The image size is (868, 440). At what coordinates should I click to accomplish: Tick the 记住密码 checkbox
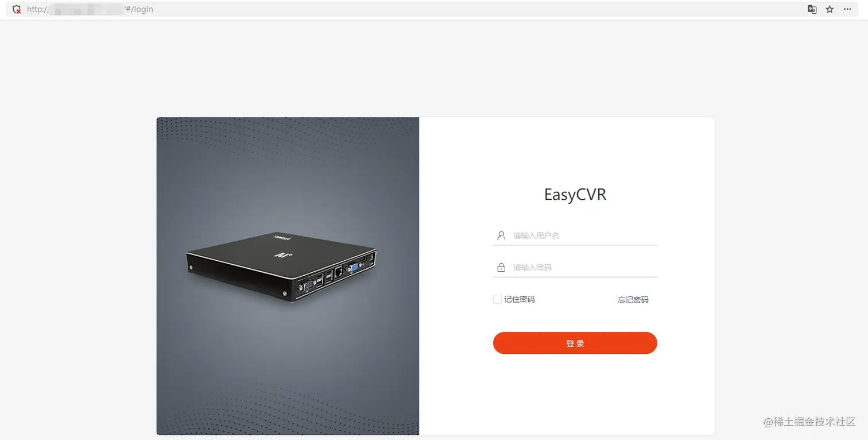coord(497,299)
